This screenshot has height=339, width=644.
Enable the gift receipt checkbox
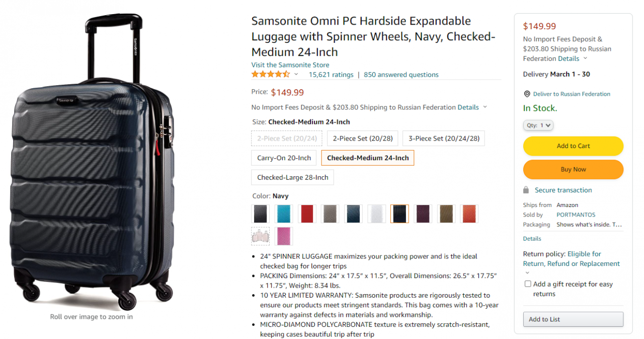click(x=528, y=284)
